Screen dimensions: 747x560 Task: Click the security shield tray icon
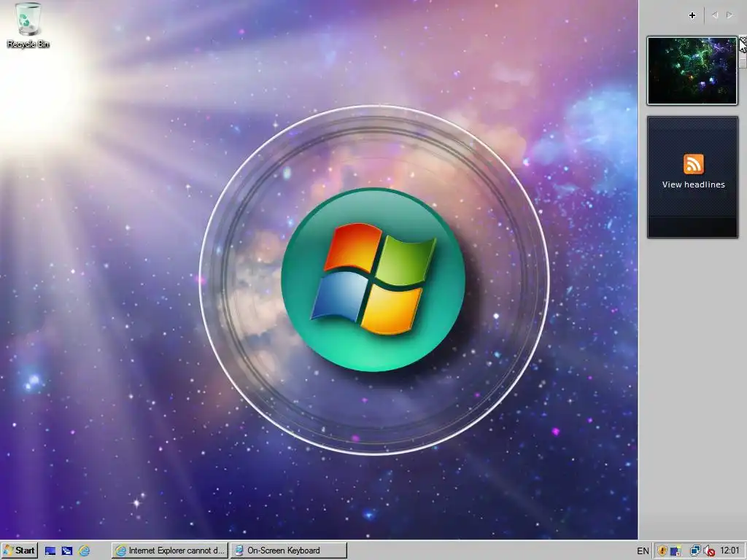662,551
